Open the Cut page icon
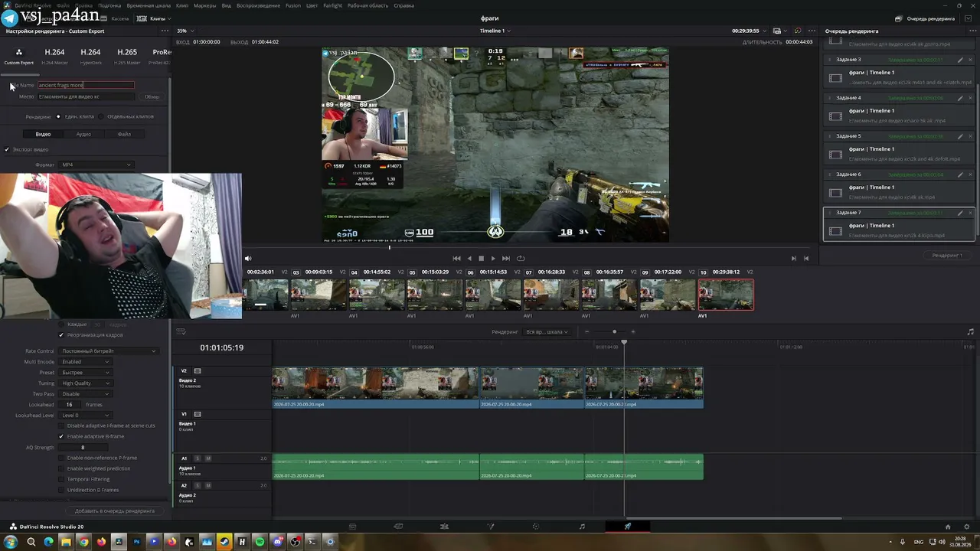Screen dimensions: 980x551 click(398, 527)
